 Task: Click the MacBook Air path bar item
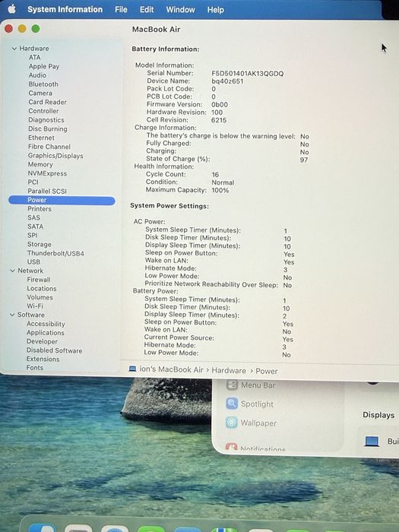[x=171, y=369]
